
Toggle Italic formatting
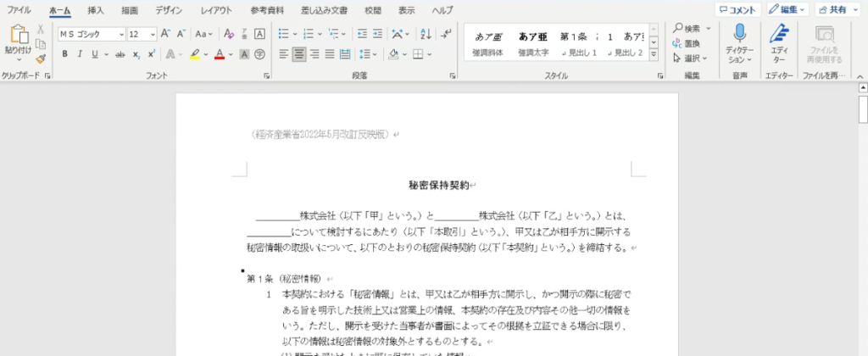(79, 53)
